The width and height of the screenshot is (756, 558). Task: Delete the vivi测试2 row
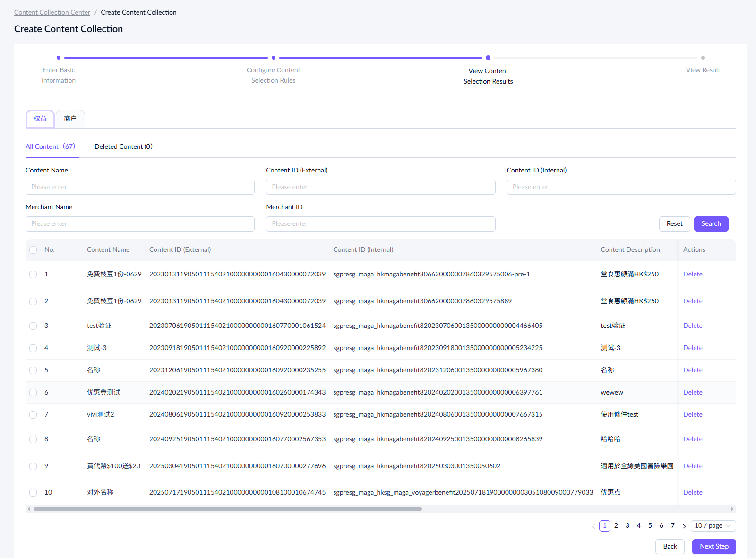(693, 414)
